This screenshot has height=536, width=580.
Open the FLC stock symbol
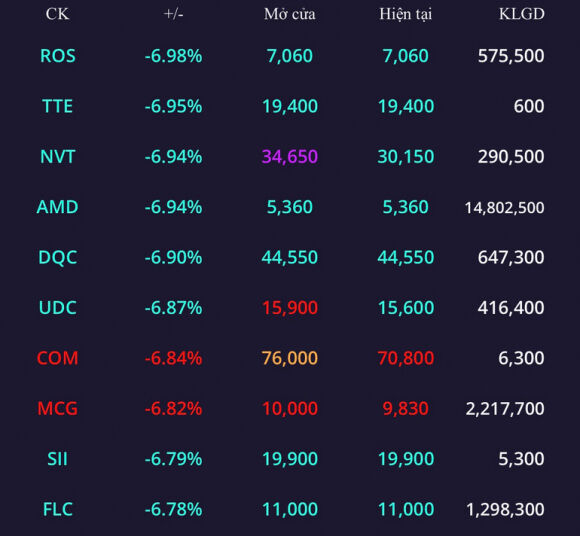[58, 509]
